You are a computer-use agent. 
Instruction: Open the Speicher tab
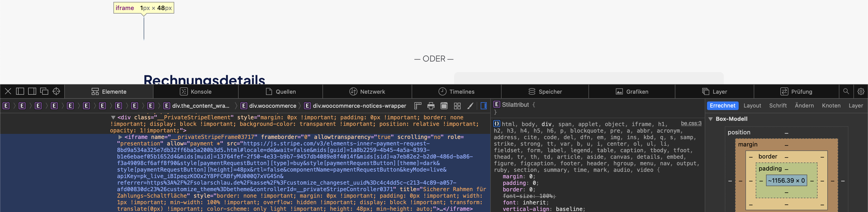pos(545,92)
